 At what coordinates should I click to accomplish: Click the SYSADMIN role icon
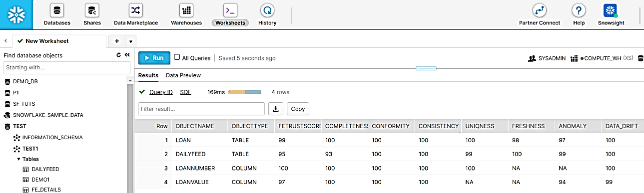click(x=532, y=58)
